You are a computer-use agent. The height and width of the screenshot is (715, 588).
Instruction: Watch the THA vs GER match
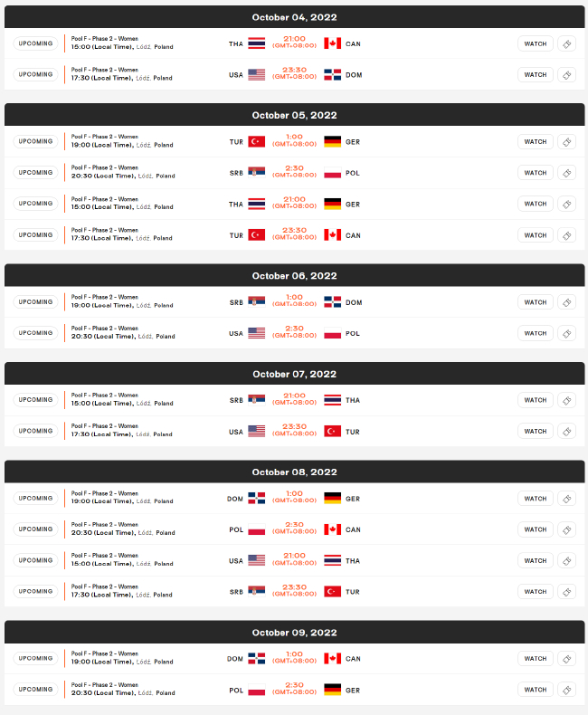[x=536, y=204]
